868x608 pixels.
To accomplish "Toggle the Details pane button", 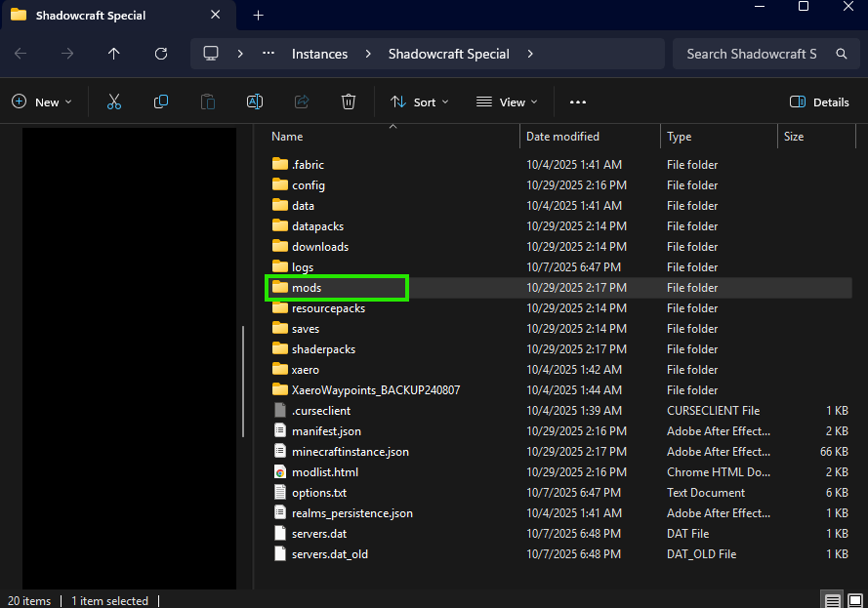I will click(x=819, y=101).
